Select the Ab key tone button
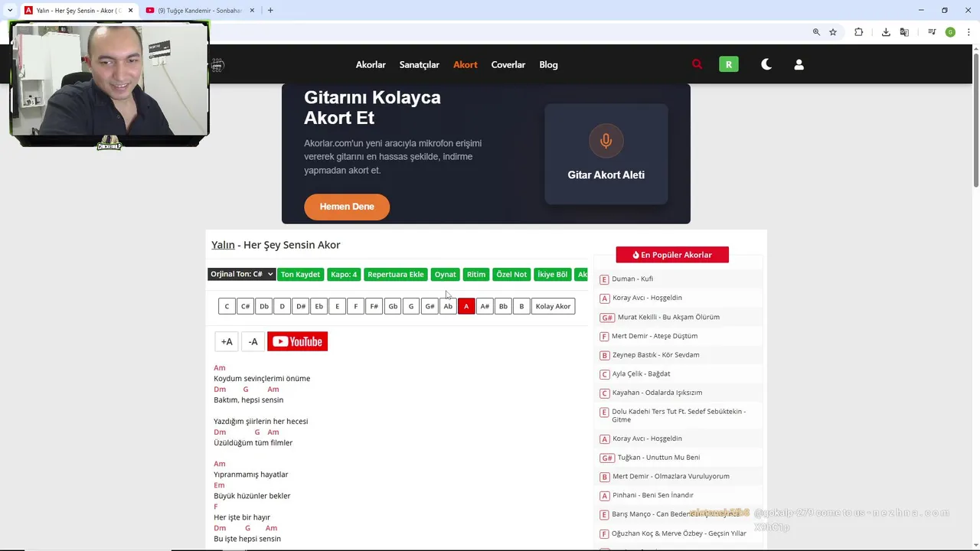The height and width of the screenshot is (551, 980). pyautogui.click(x=448, y=306)
